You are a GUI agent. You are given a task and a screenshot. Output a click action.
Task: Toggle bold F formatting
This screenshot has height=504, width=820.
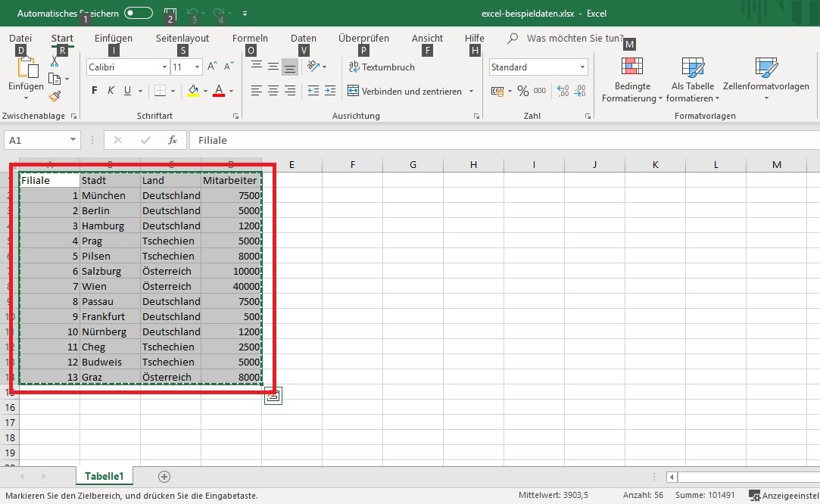click(95, 91)
